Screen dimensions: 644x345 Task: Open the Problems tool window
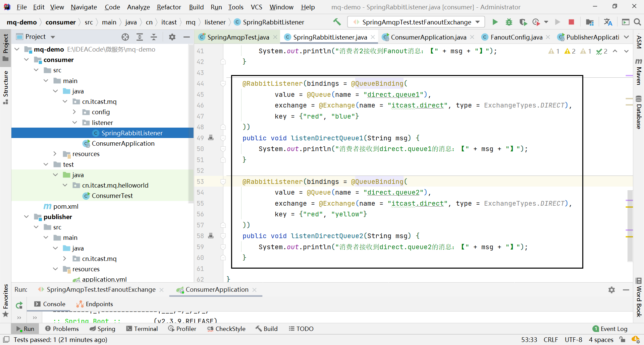(x=62, y=329)
